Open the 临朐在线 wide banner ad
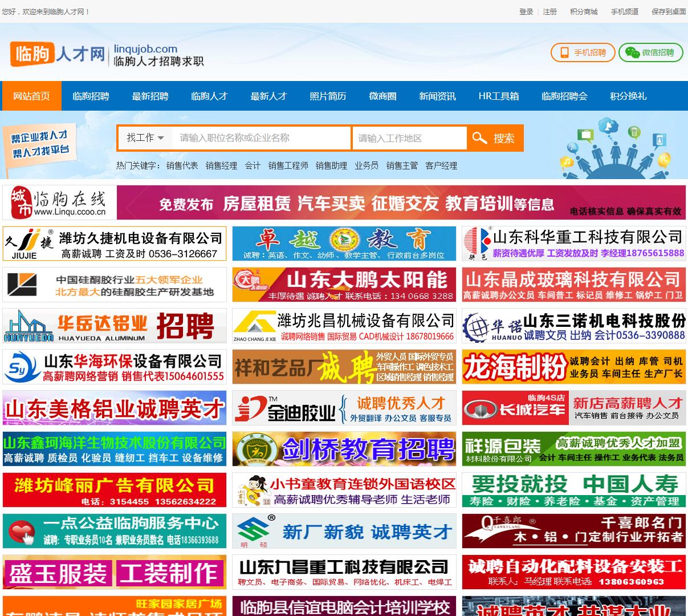The height and width of the screenshot is (616, 688). pos(344,202)
